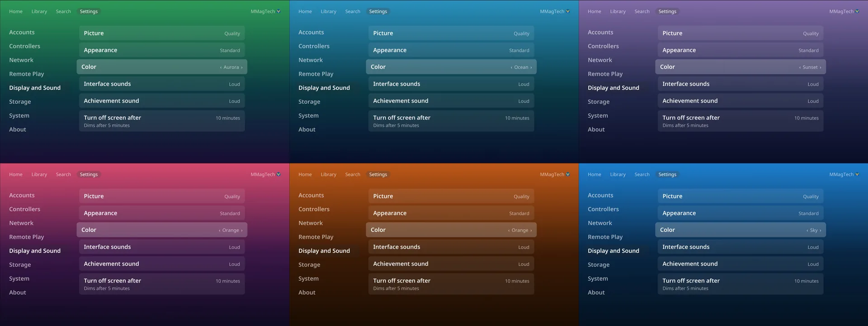Image resolution: width=868 pixels, height=326 pixels.
Task: Open Turn off screen after in Aurora panel
Action: coord(162,121)
